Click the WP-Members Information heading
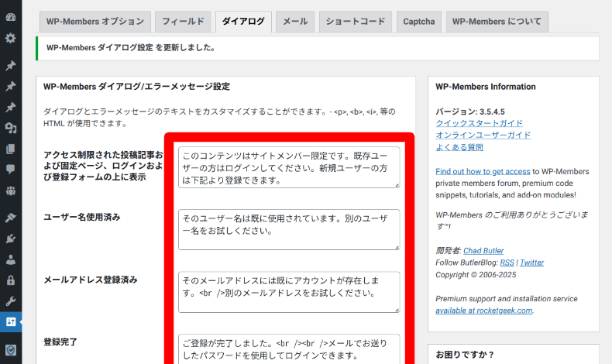This screenshot has height=364, width=612. 486,87
